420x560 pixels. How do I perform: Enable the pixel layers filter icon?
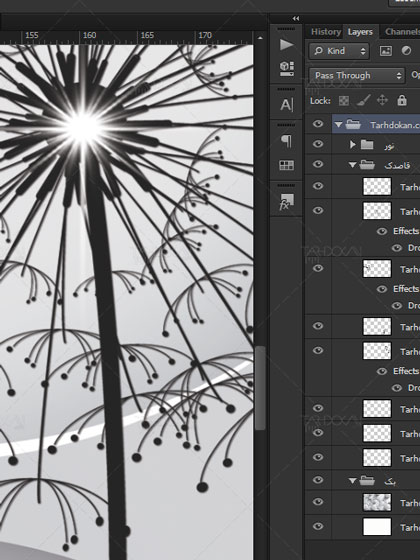point(386,51)
